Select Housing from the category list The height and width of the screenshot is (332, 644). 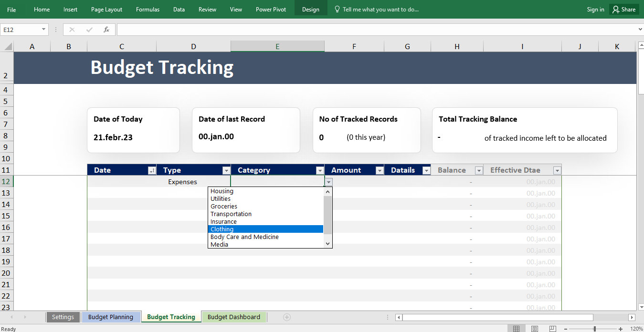222,191
